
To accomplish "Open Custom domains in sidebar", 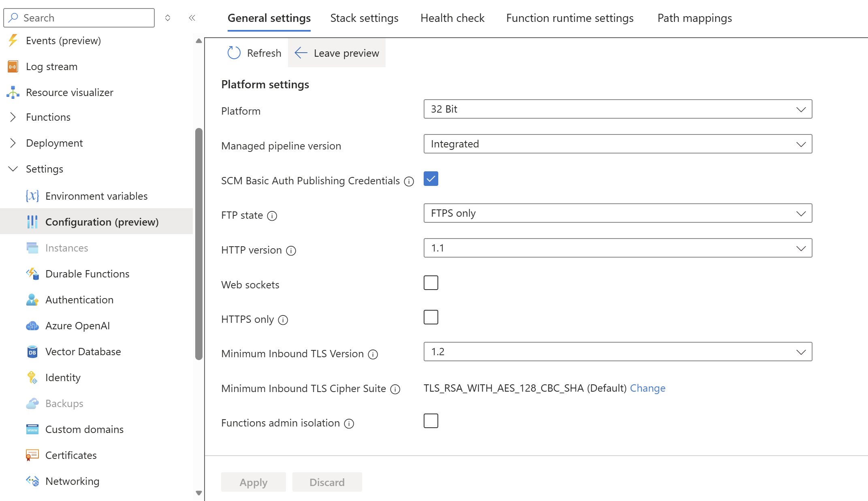I will [96, 429].
